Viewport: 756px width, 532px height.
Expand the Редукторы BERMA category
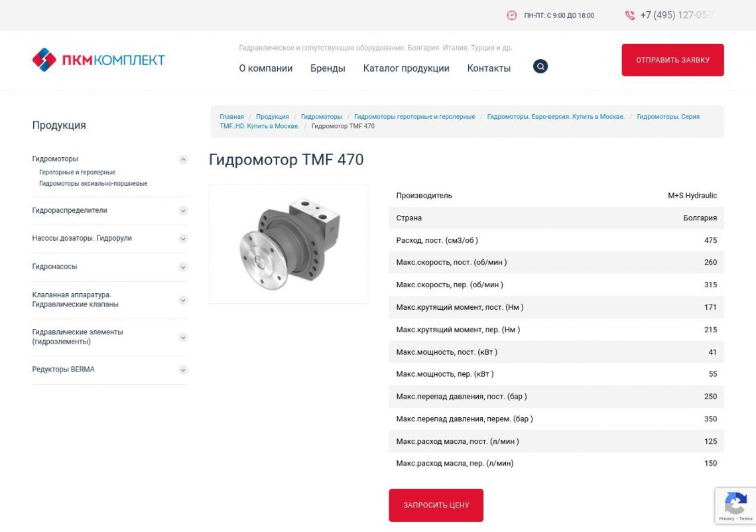183,370
